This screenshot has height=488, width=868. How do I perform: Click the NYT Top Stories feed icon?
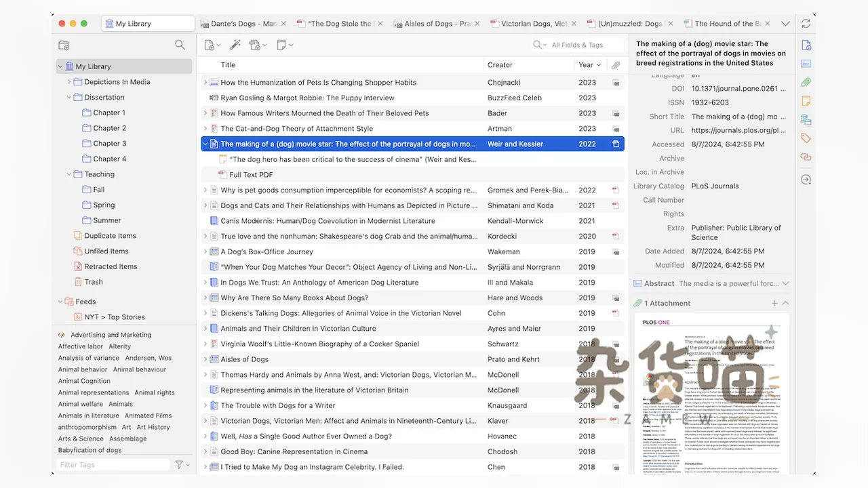(78, 317)
